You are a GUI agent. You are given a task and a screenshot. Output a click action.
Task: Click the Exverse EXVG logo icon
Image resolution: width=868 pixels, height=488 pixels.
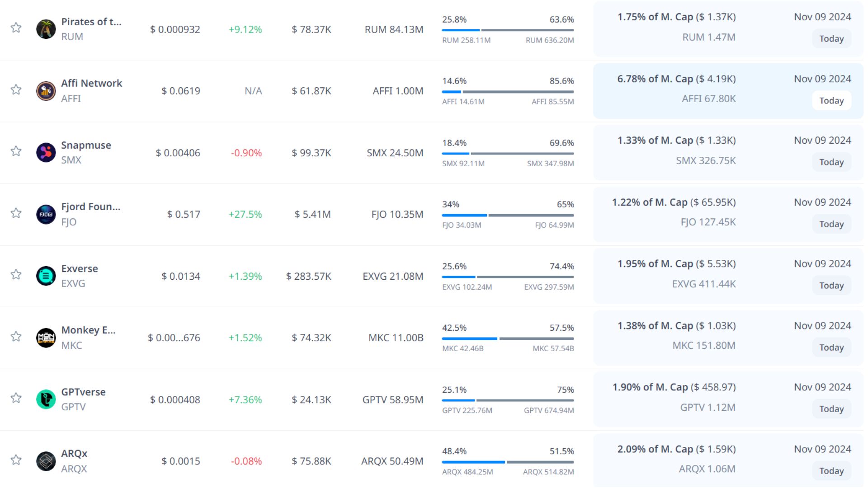pos(46,276)
